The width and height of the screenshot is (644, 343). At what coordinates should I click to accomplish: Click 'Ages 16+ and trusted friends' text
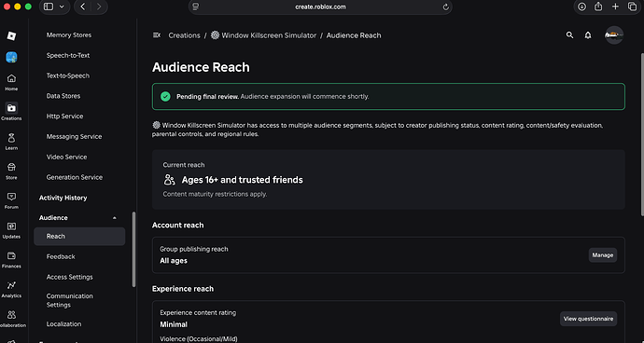[x=243, y=180]
